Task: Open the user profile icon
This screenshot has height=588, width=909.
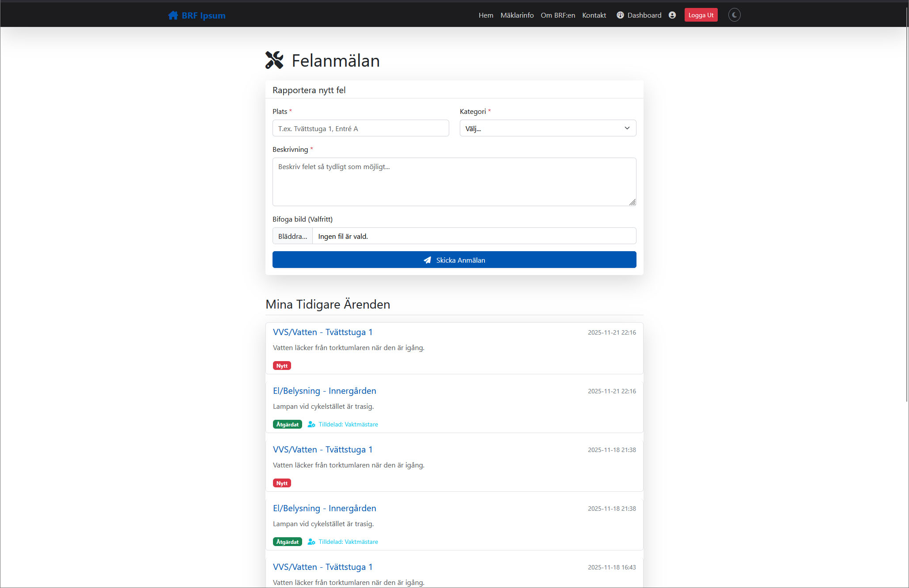Action: coord(672,15)
